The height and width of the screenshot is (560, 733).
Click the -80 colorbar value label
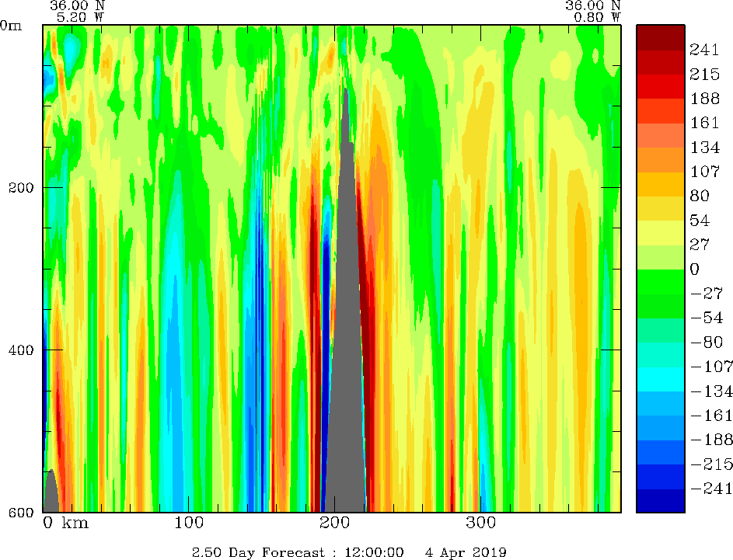coord(707,342)
